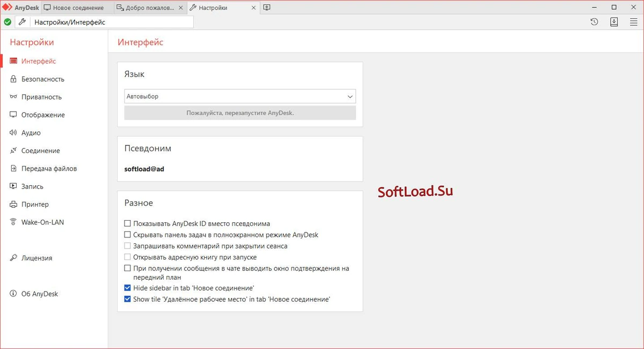Go to Принтер settings
The width and height of the screenshot is (644, 349).
tap(35, 205)
